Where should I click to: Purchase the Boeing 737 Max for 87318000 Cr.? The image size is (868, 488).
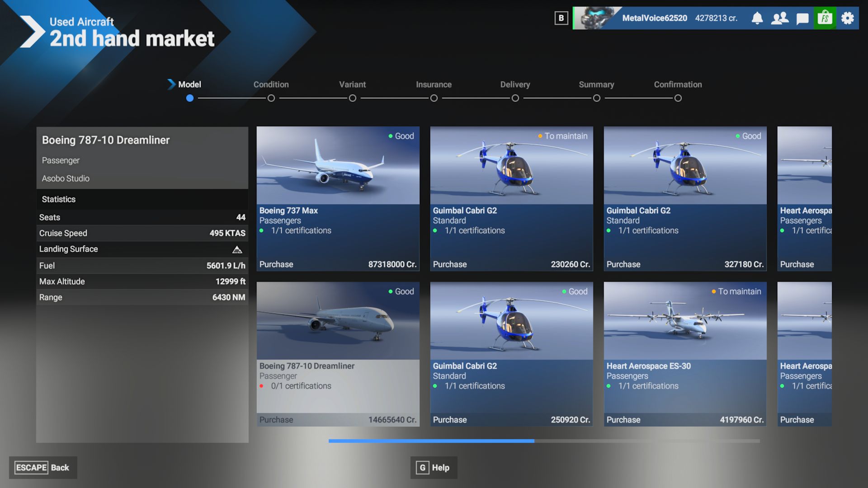(338, 264)
